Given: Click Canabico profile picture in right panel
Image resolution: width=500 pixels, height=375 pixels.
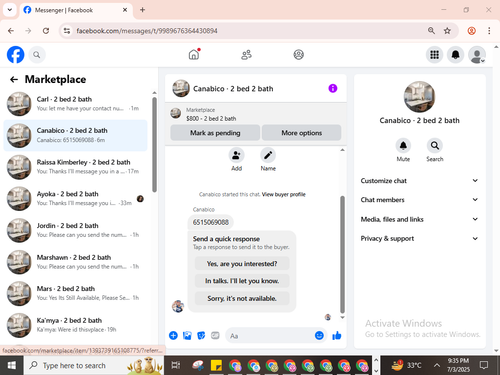Looking at the screenshot, I should click(x=419, y=97).
